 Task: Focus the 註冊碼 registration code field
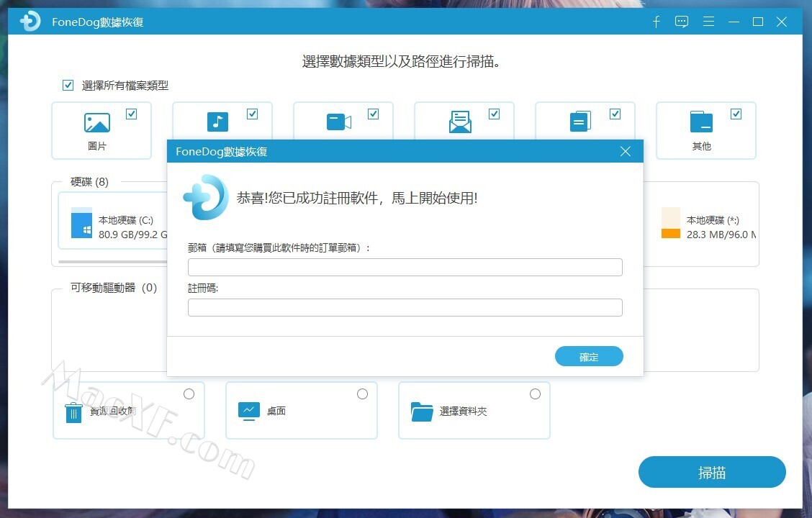[405, 307]
